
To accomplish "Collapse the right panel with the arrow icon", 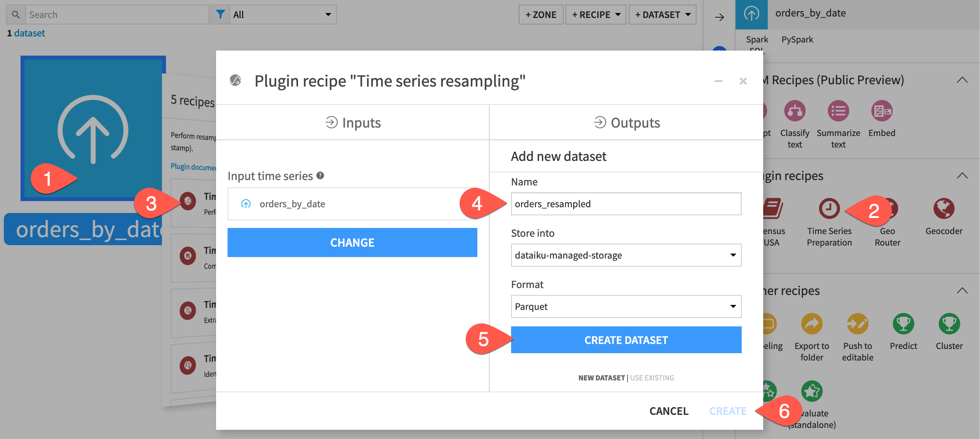I will coord(719,17).
